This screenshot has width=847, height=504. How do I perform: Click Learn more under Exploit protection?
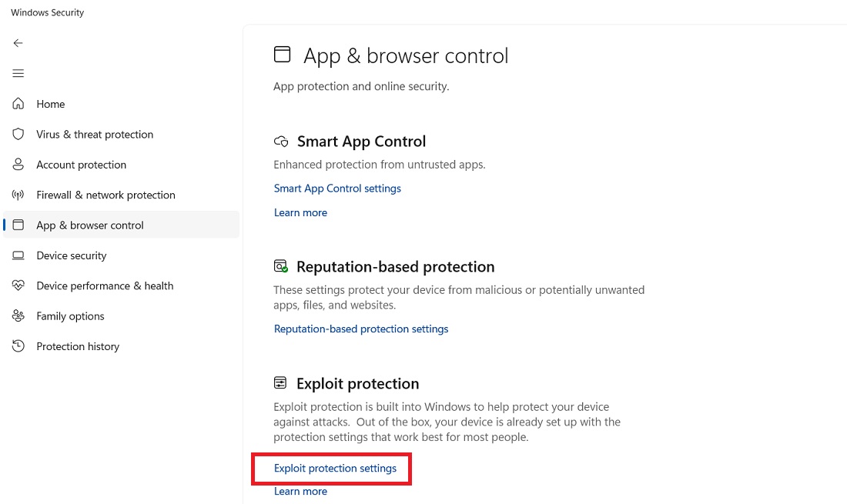(300, 491)
